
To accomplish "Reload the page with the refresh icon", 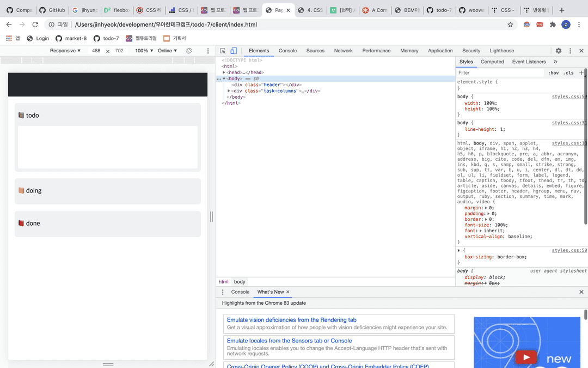I will coord(35,25).
